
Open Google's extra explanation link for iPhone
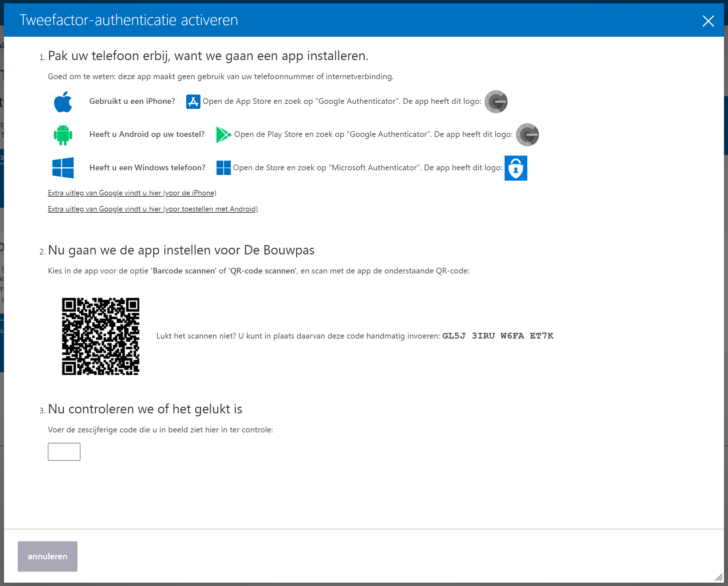click(x=132, y=193)
